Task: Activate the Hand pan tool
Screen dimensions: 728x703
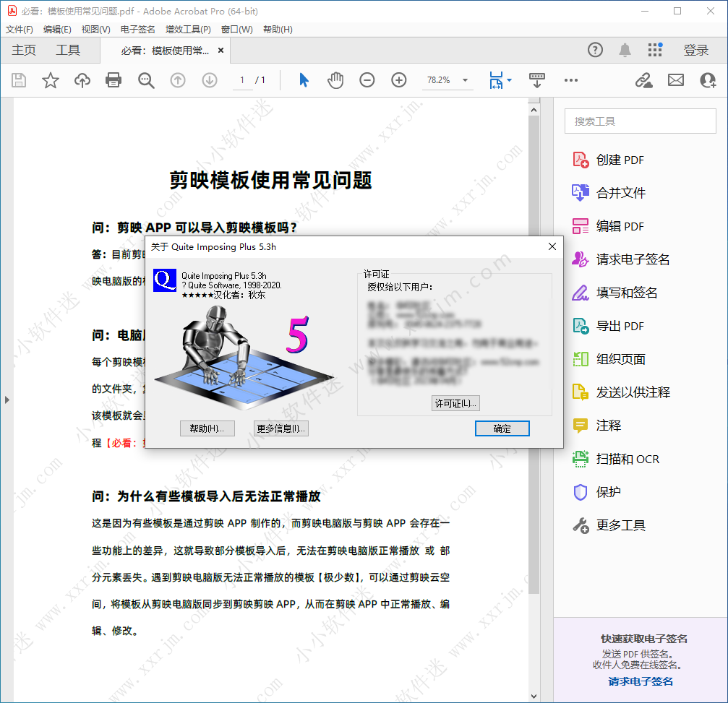Action: [335, 80]
